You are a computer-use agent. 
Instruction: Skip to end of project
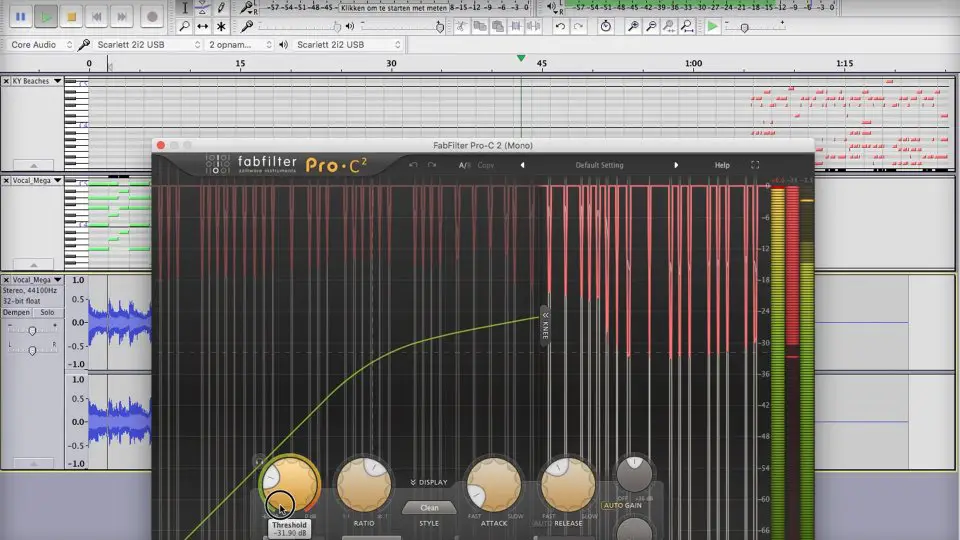coord(122,17)
